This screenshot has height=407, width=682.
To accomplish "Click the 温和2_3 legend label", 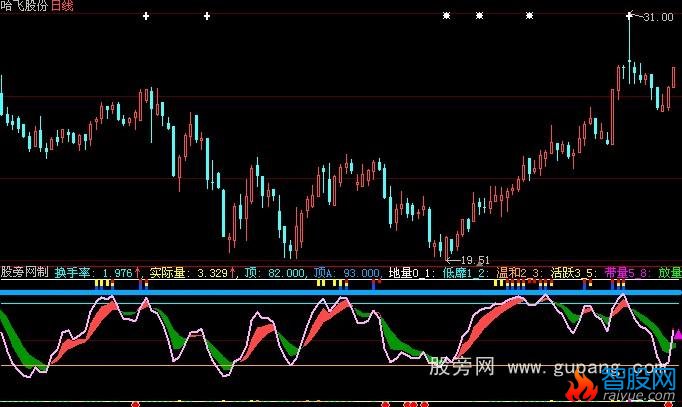I will [x=519, y=273].
